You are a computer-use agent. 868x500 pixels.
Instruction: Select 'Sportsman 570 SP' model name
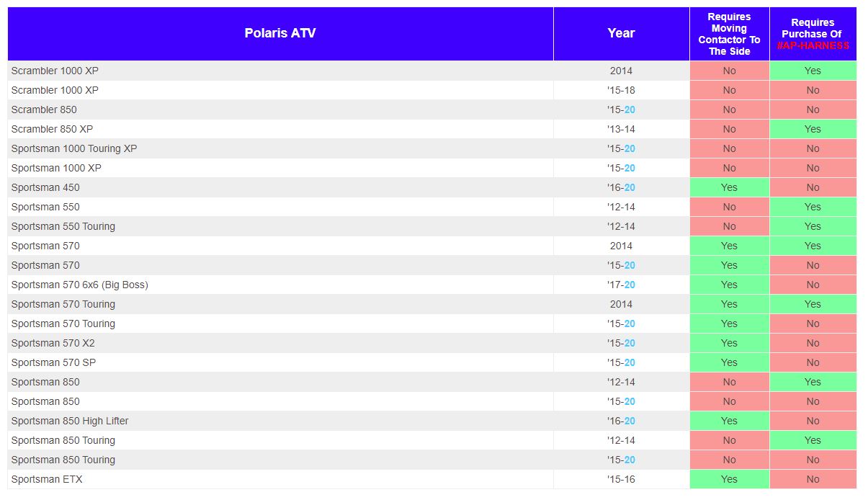53,362
